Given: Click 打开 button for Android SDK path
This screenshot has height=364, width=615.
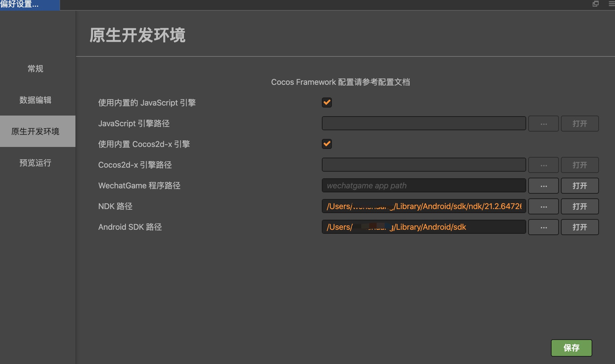Looking at the screenshot, I should click(x=580, y=227).
